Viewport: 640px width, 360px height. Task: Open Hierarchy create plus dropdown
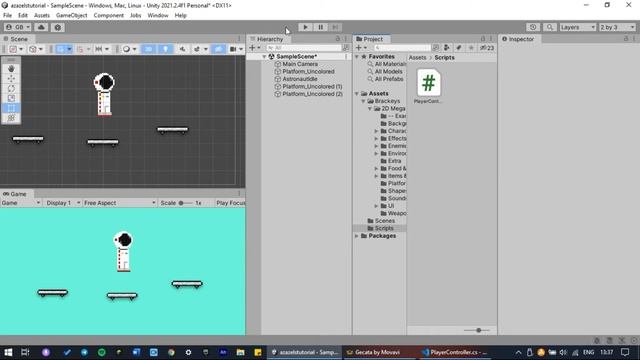(x=255, y=48)
